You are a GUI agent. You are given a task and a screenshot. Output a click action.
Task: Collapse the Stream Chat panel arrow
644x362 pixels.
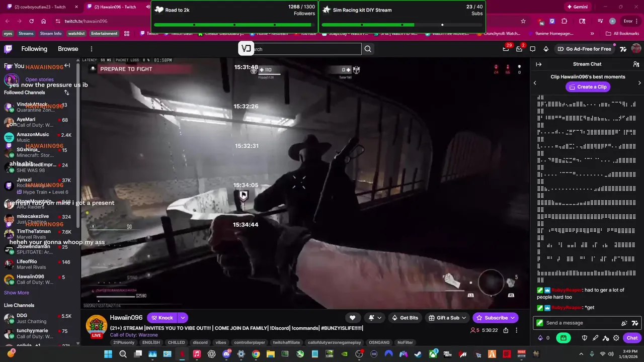click(538, 64)
